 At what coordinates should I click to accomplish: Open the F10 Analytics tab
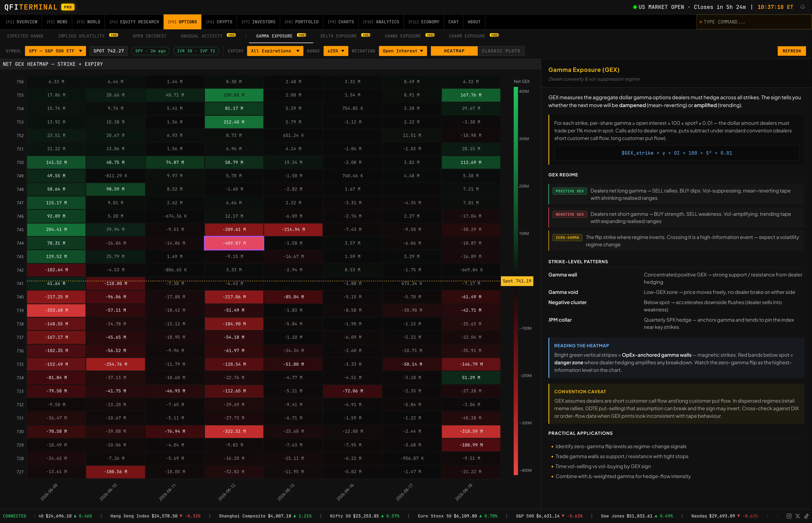381,22
